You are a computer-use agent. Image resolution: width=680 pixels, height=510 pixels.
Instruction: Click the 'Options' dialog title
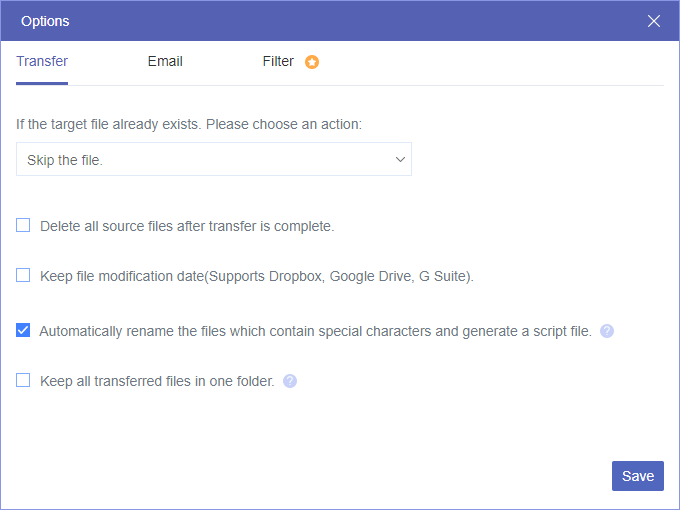tap(45, 21)
